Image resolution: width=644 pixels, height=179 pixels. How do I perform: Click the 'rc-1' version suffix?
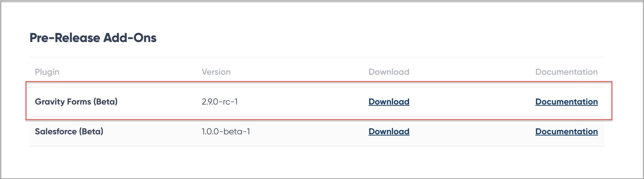click(230, 102)
